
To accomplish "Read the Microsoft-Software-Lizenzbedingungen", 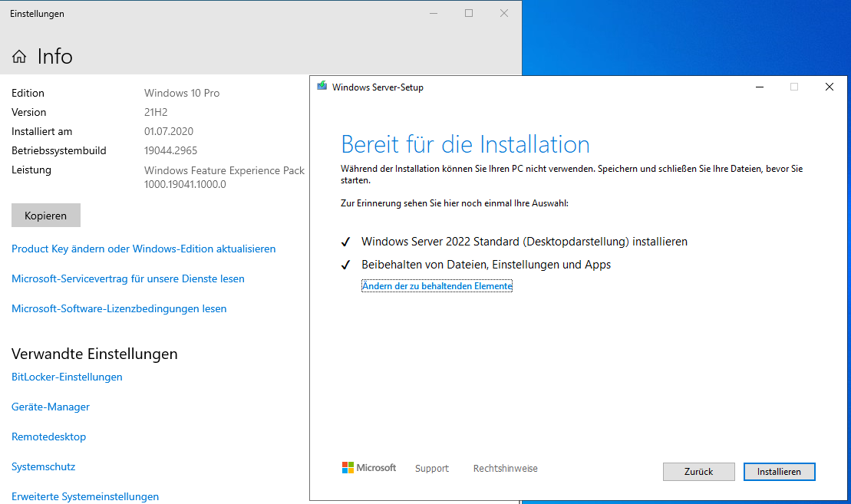I will click(119, 308).
